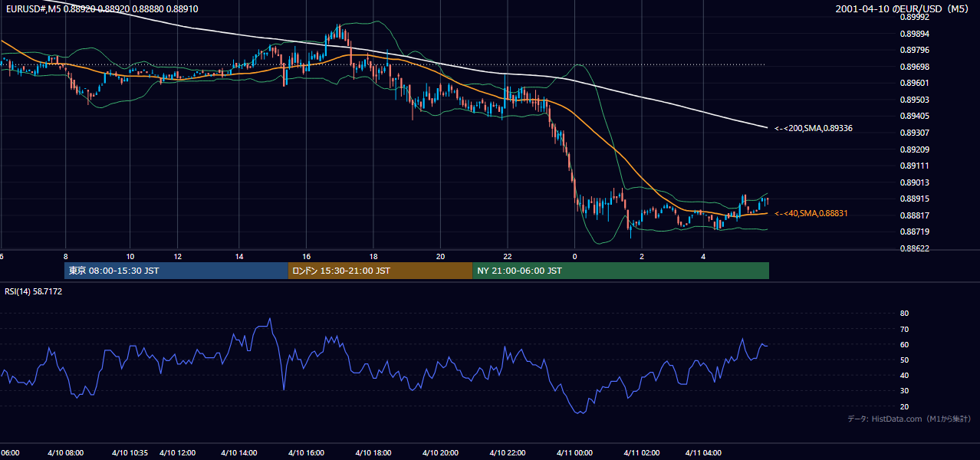Click the 4/10 14:00 time label

tap(238, 452)
